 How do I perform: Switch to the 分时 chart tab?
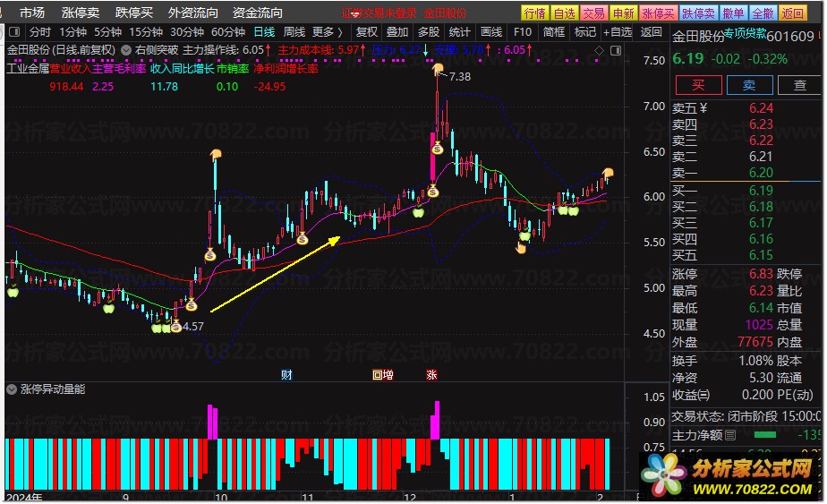pos(40,32)
